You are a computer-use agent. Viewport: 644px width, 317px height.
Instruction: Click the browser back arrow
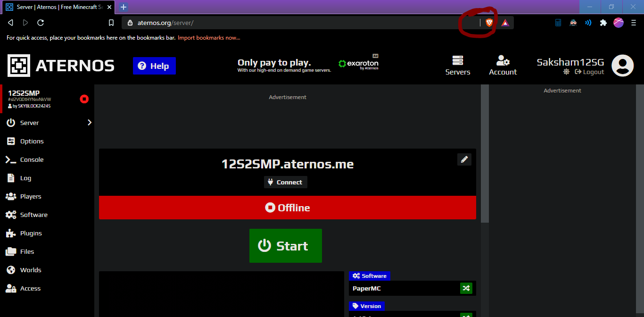[x=10, y=23]
